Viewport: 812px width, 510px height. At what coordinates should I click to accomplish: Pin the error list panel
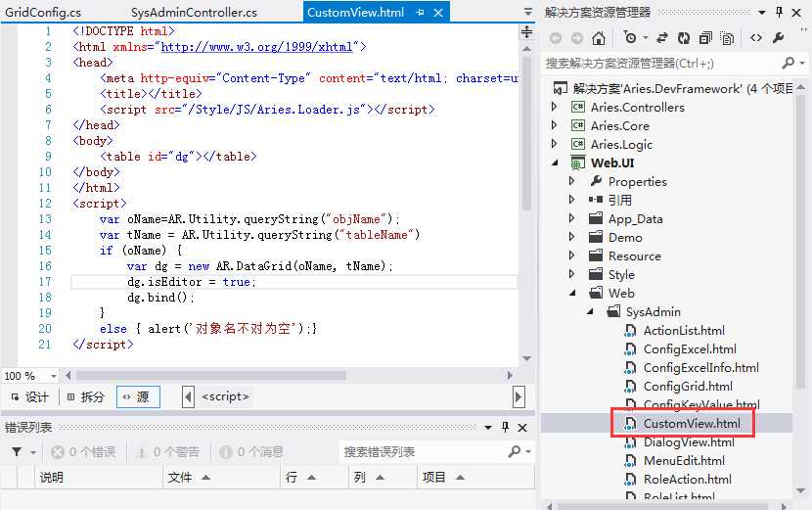tap(505, 427)
